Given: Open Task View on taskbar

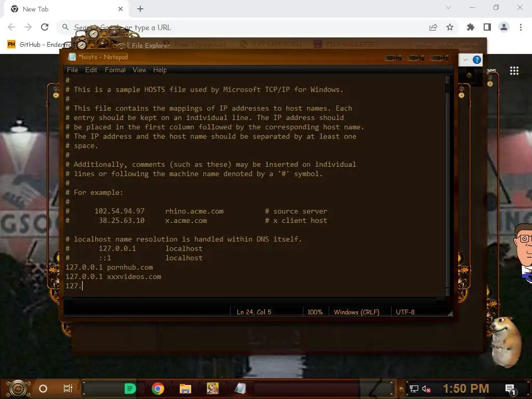Looking at the screenshot, I should pos(68,389).
